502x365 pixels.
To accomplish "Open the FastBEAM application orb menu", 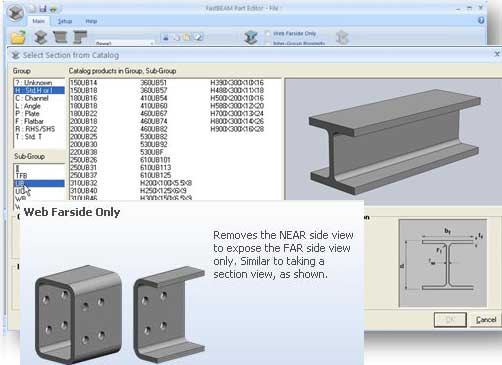I will click(x=15, y=13).
